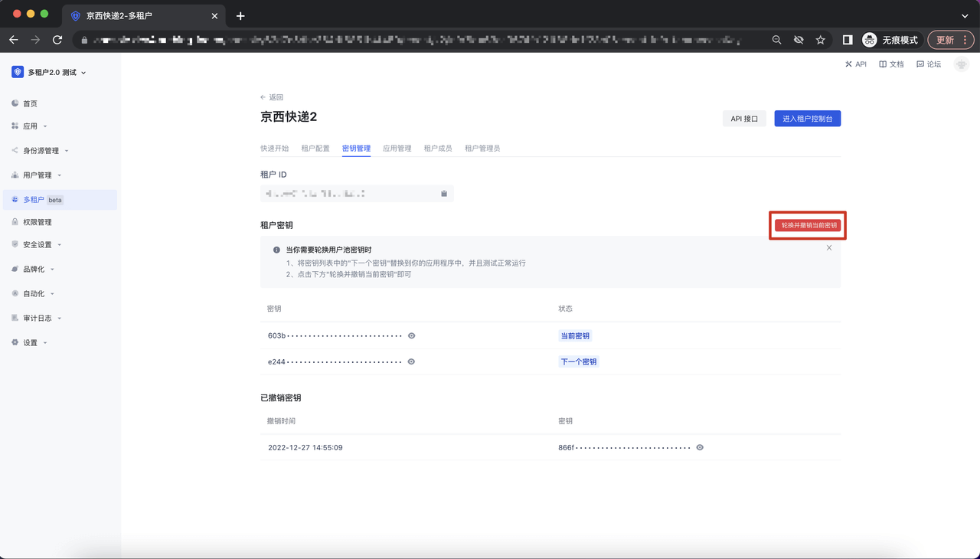Click ← 返回 back link
Image resolution: width=980 pixels, height=559 pixels.
(x=272, y=97)
